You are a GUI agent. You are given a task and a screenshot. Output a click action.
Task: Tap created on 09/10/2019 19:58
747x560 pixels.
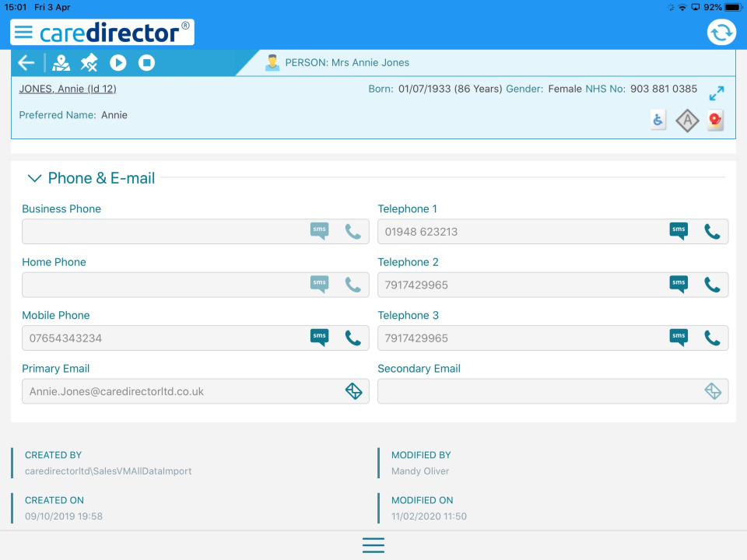click(64, 516)
